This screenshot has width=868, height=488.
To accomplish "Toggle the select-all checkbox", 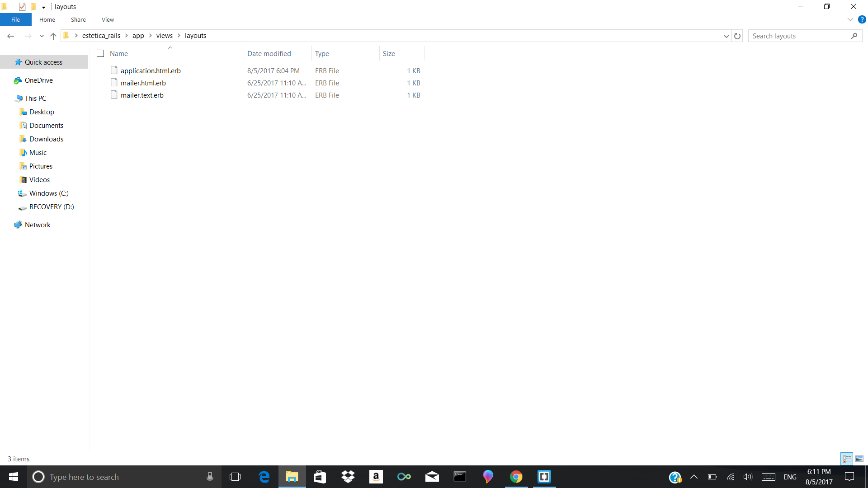I will click(x=100, y=53).
